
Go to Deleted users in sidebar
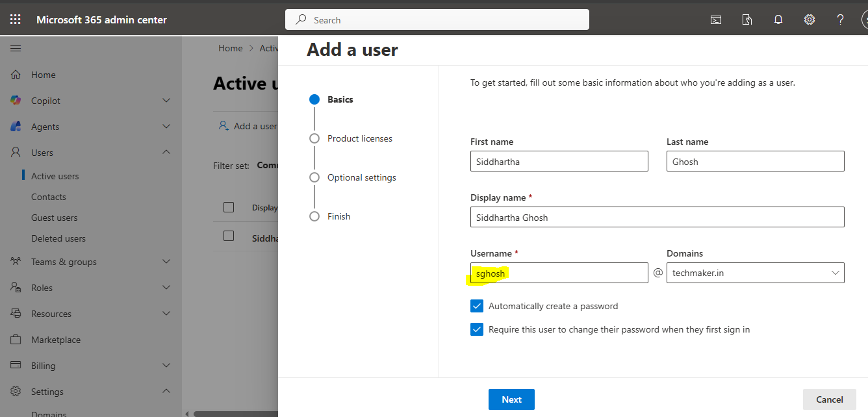[x=58, y=238]
